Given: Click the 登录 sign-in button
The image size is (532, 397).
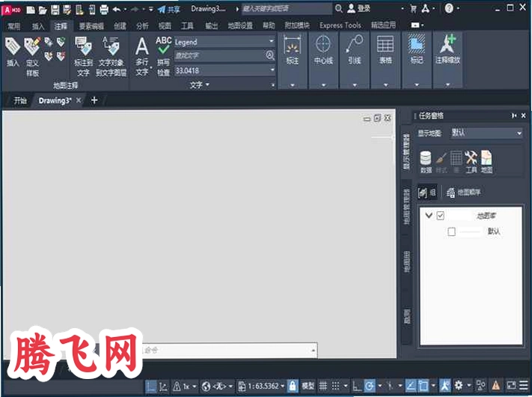Looking at the screenshot, I should pos(359,8).
